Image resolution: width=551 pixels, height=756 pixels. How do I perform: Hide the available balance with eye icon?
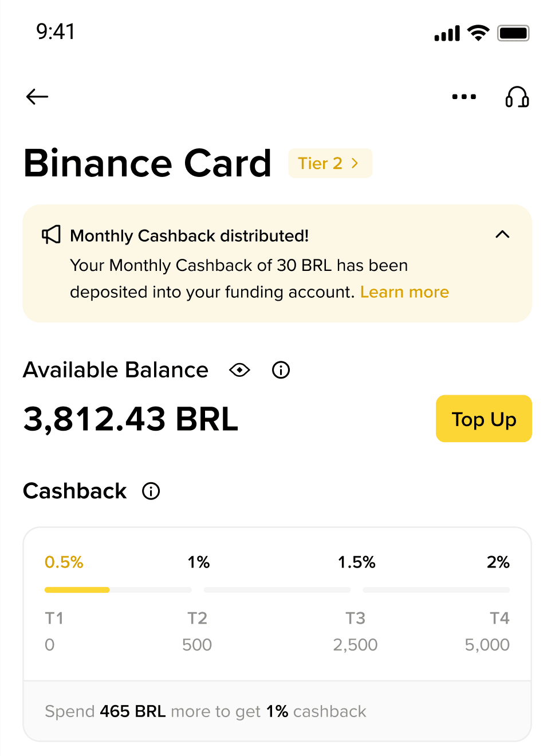239,370
